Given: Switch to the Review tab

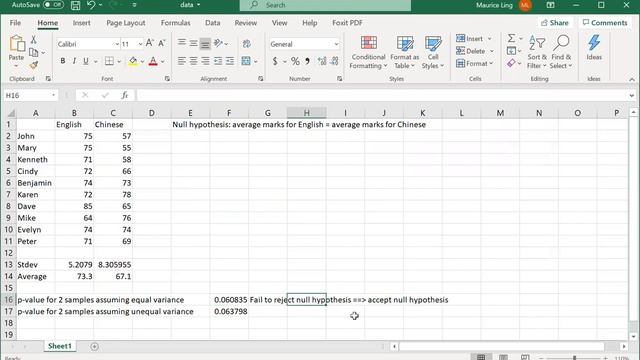Looking at the screenshot, I should (x=246, y=23).
